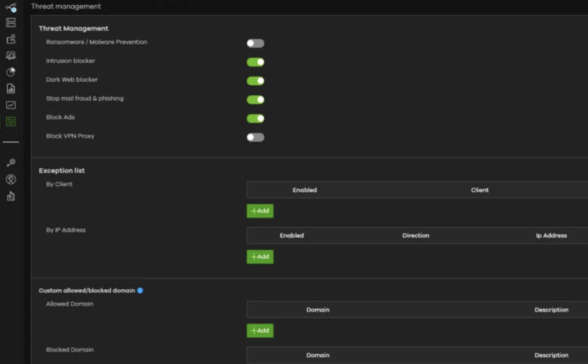The image size is (588, 364).
Task: Click the Direction column header
Action: click(416, 235)
